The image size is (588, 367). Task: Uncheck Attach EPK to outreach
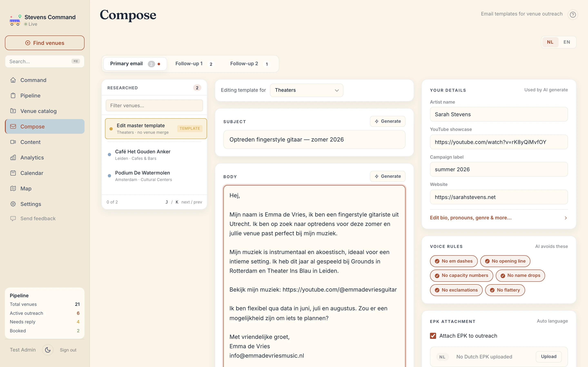[433, 336]
